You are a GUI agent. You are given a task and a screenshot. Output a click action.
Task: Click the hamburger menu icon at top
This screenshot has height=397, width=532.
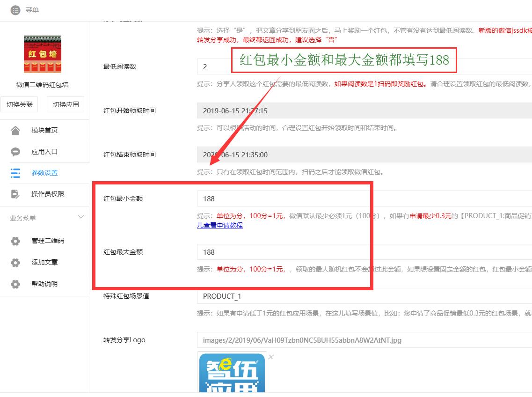pyautogui.click(x=15, y=10)
